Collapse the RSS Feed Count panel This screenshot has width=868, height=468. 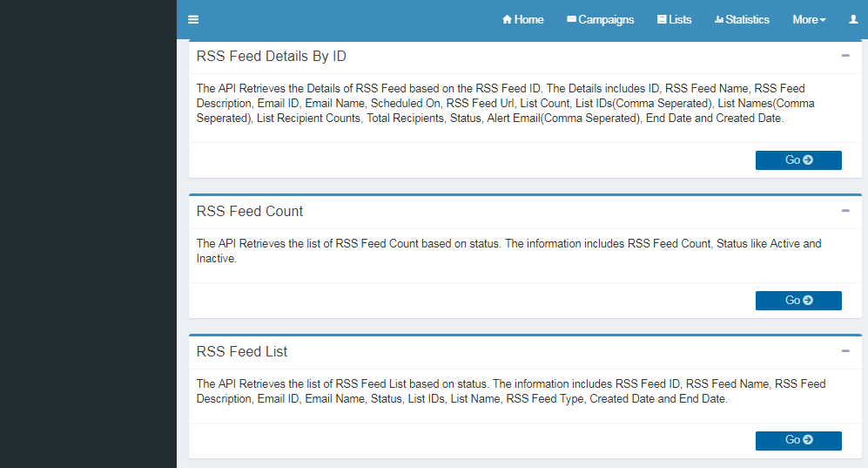[x=845, y=211]
